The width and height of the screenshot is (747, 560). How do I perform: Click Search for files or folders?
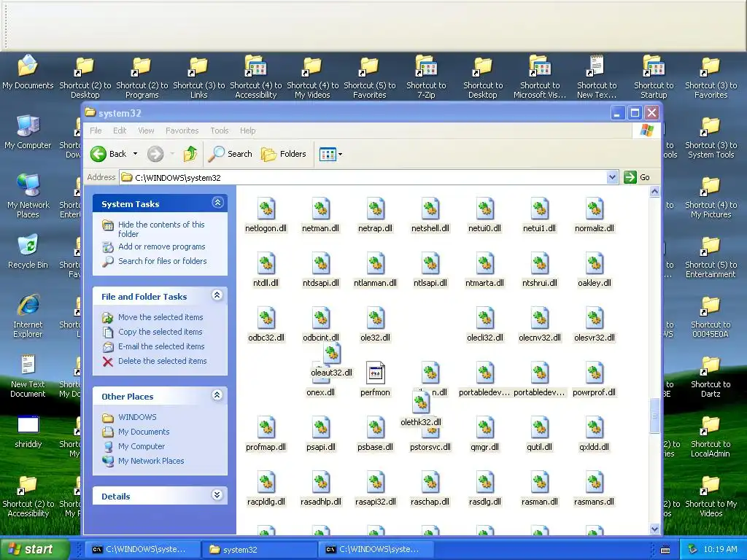coord(163,261)
